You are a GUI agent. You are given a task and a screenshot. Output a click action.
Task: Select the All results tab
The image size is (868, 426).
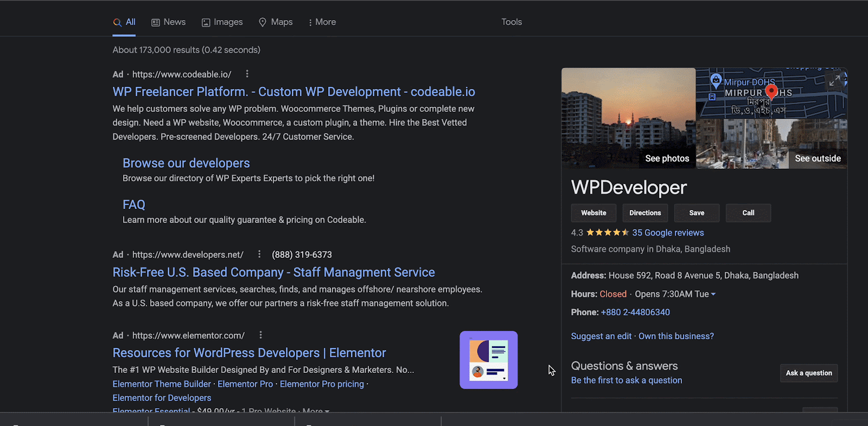124,22
